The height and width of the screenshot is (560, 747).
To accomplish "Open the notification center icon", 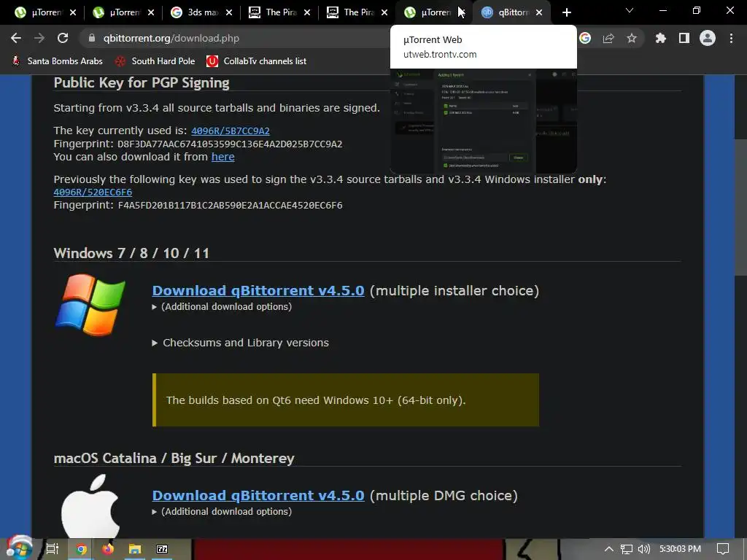I will click(723, 549).
